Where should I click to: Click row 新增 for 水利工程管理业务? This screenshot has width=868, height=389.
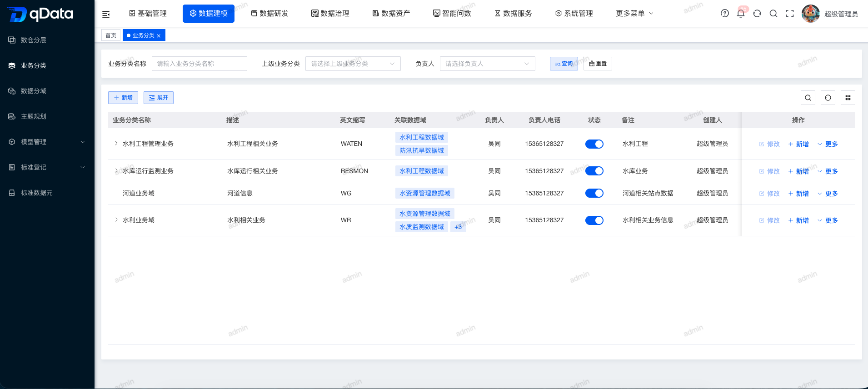[x=798, y=144]
